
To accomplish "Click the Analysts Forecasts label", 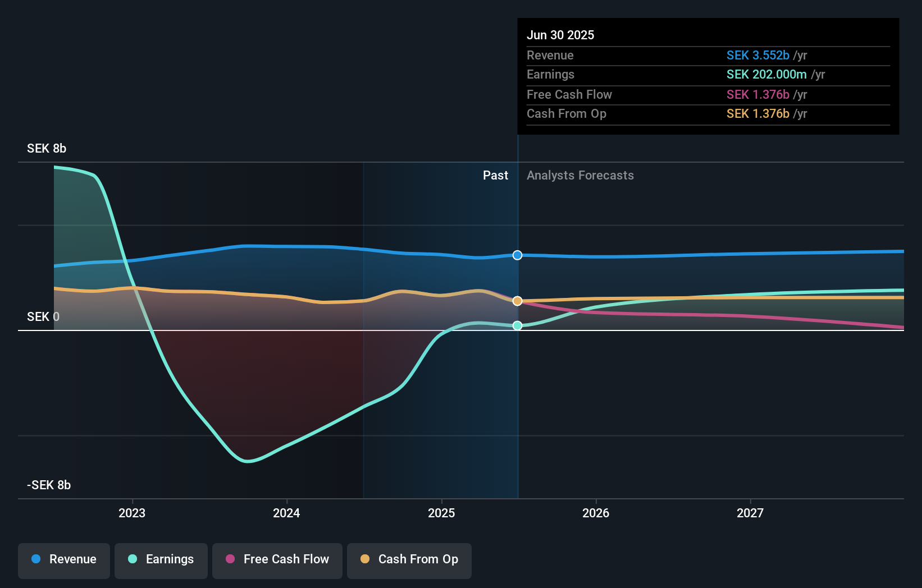I will pyautogui.click(x=580, y=176).
